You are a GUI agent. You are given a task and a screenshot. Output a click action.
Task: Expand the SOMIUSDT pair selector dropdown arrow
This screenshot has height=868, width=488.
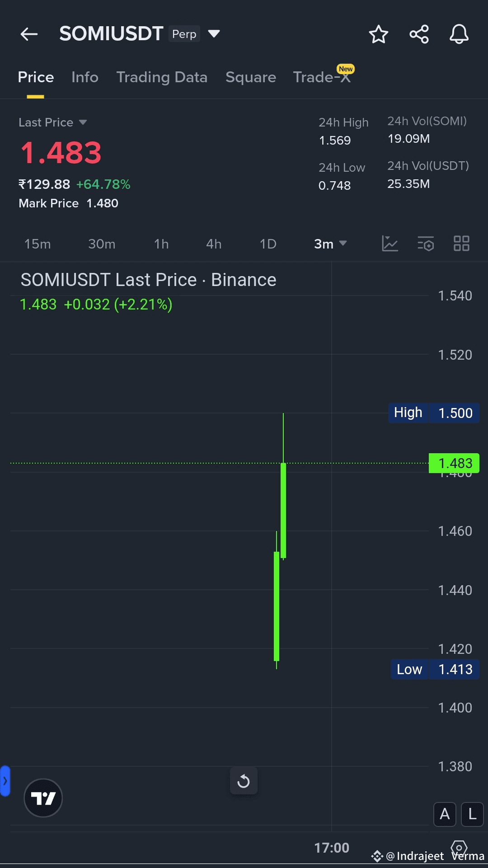click(x=214, y=34)
